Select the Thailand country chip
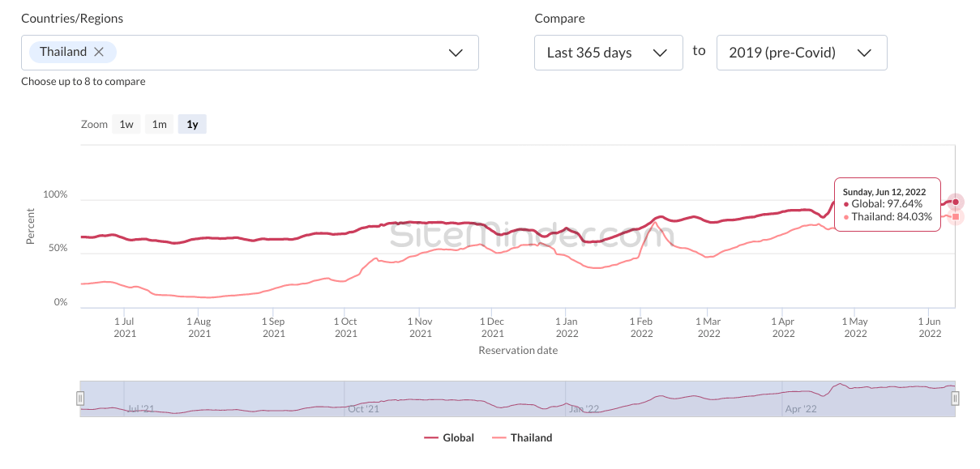The image size is (980, 469). 63,51
